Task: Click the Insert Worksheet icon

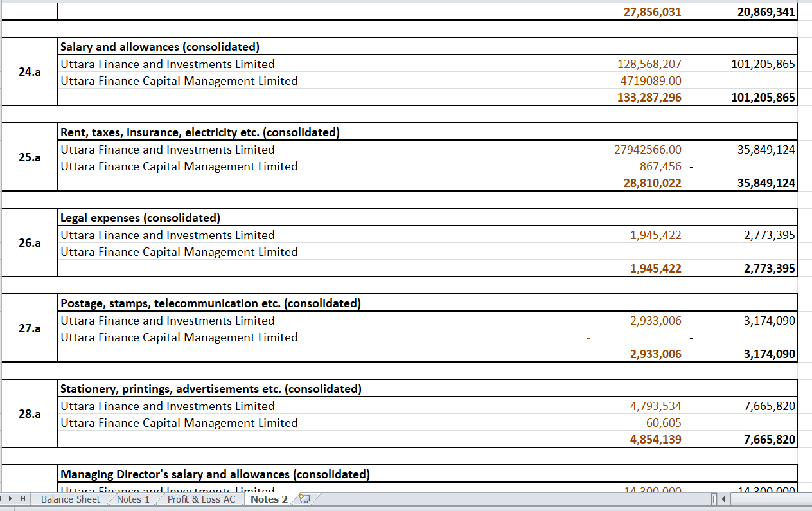Action: pos(305,499)
